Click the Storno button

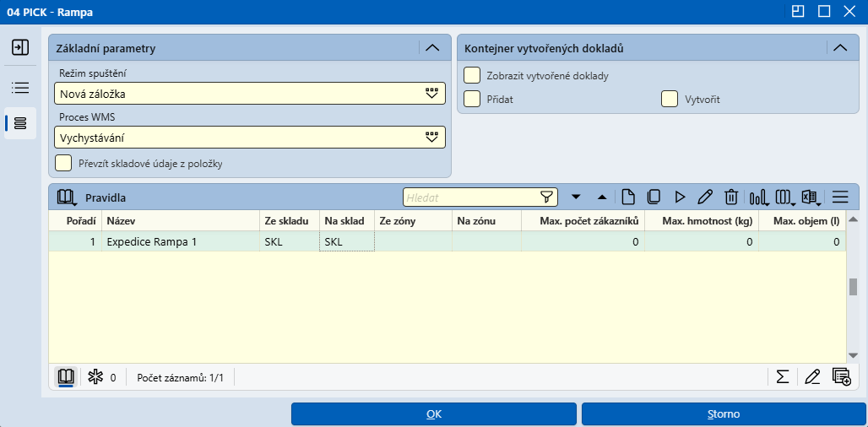coord(724,414)
